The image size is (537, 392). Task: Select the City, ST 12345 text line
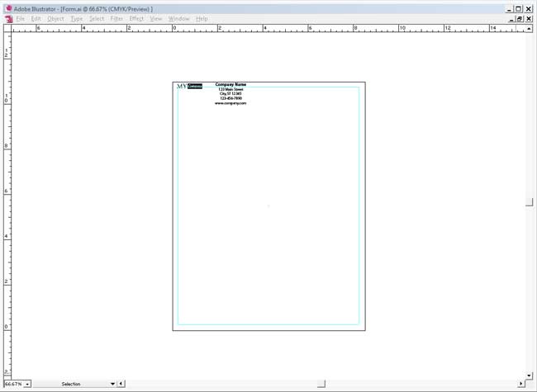click(x=230, y=94)
